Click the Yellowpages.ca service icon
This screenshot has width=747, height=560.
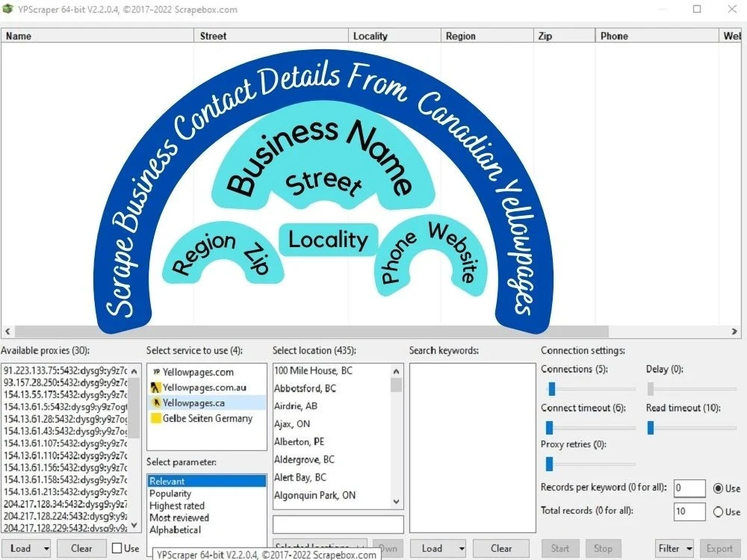156,403
